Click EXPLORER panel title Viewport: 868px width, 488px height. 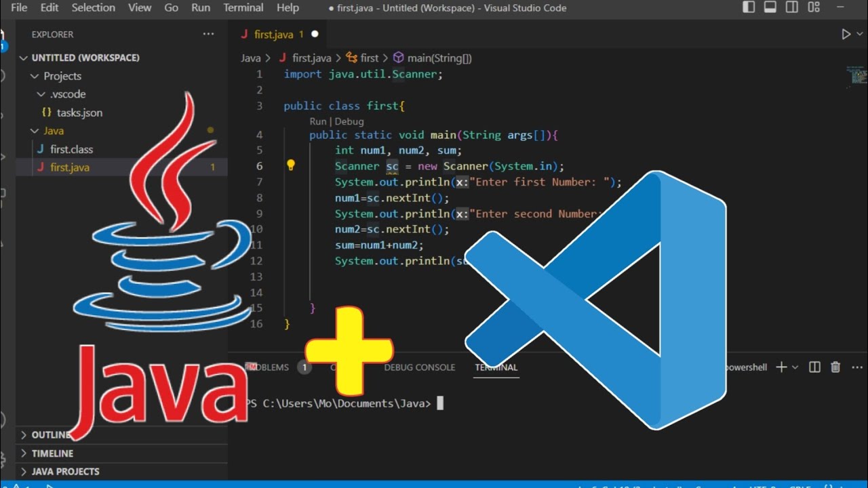point(52,34)
